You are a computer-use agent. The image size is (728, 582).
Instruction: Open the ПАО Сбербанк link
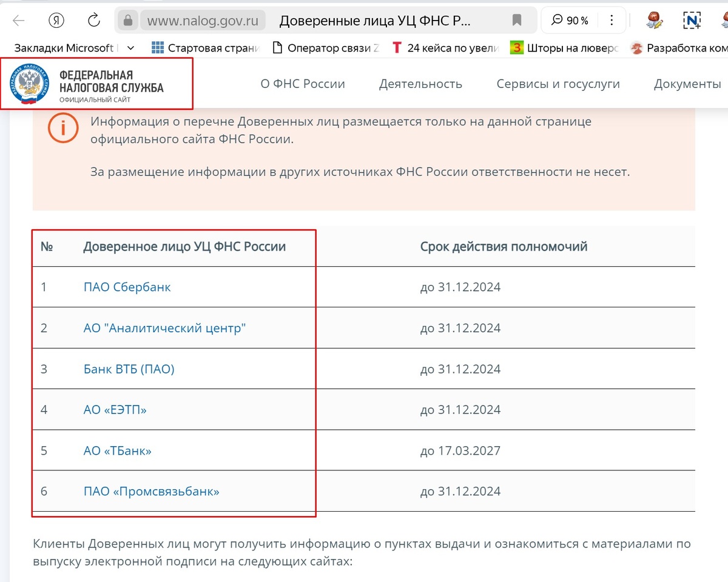127,287
